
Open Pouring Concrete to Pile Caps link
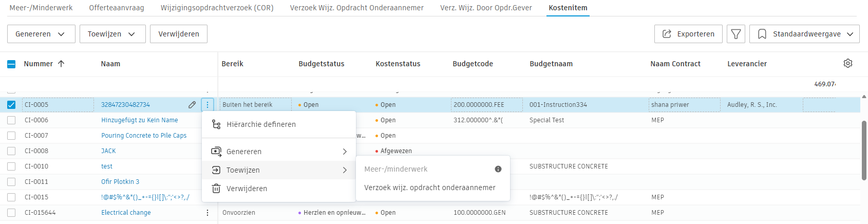pos(144,136)
